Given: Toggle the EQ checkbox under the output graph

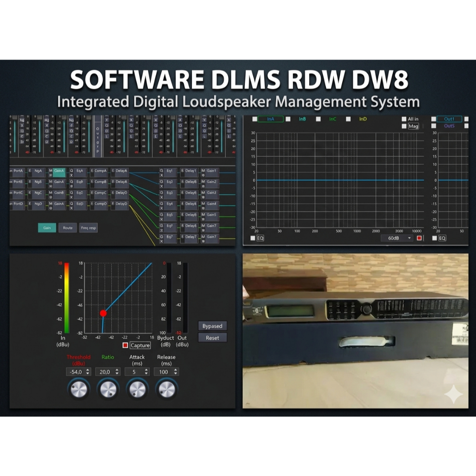Looking at the screenshot, I should tap(435, 238).
